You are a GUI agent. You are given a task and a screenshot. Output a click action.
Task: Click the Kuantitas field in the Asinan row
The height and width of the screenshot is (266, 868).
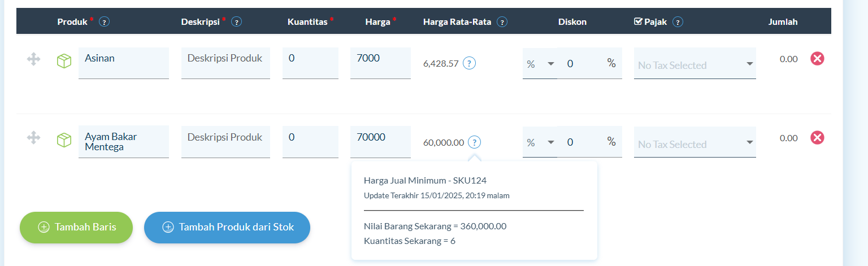(310, 63)
